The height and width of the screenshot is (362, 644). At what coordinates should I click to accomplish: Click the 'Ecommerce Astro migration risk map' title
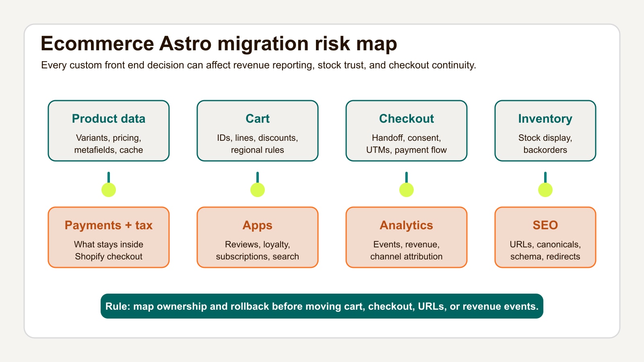click(219, 44)
